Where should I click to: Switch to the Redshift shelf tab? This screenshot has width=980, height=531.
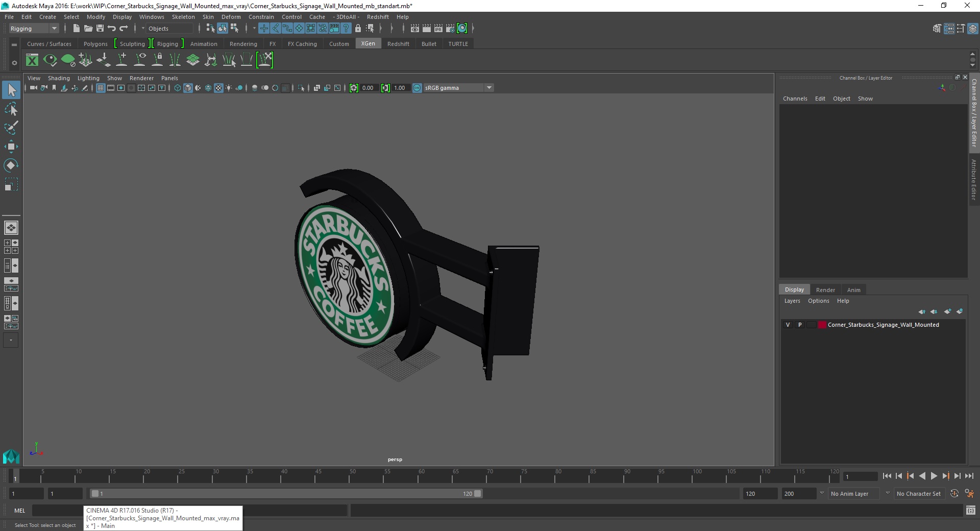(x=398, y=44)
